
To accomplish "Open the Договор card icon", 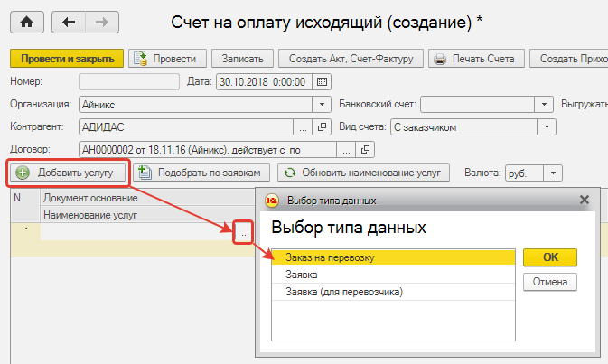I will (x=365, y=150).
